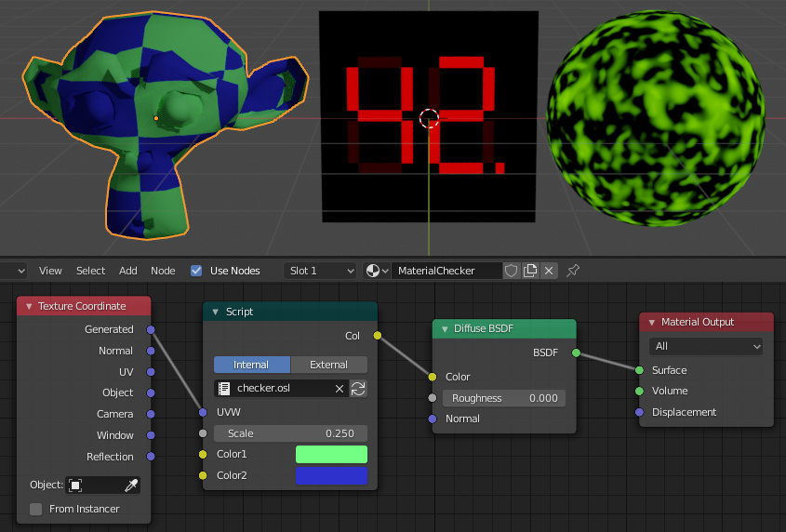Click the Scale input socket
The image size is (786, 532).
pos(203,433)
